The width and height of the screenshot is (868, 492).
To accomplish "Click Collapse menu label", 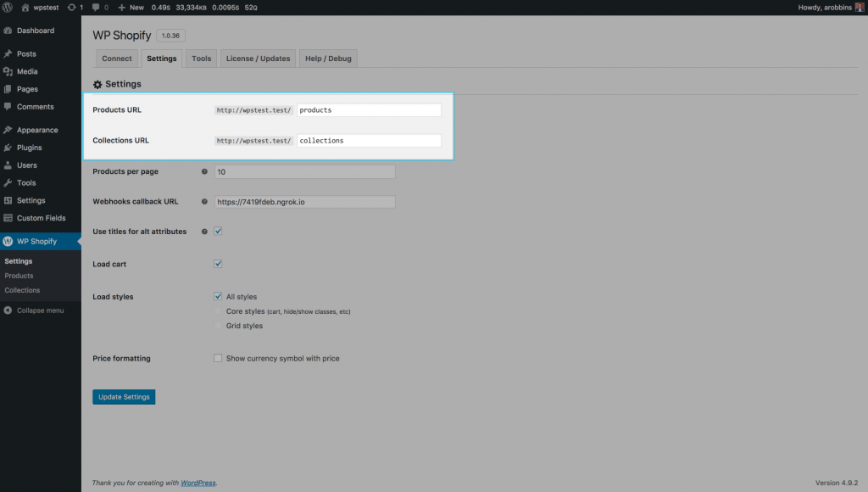I will click(x=41, y=310).
